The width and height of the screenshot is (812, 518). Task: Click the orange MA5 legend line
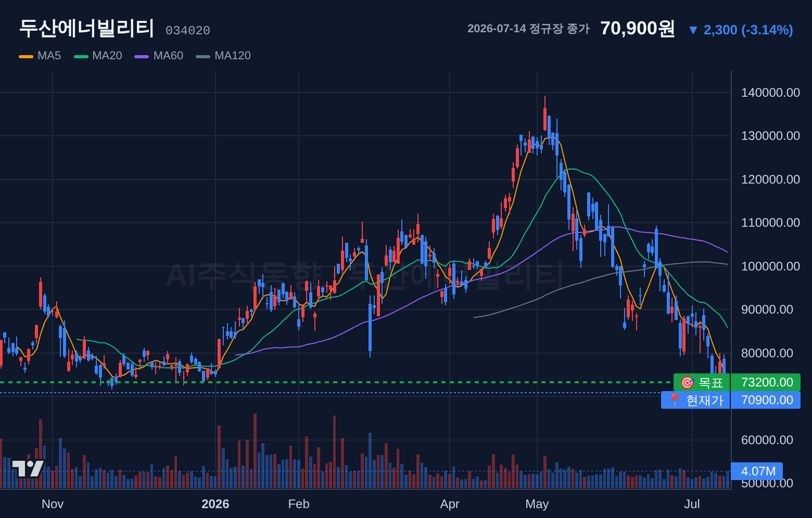tap(26, 56)
